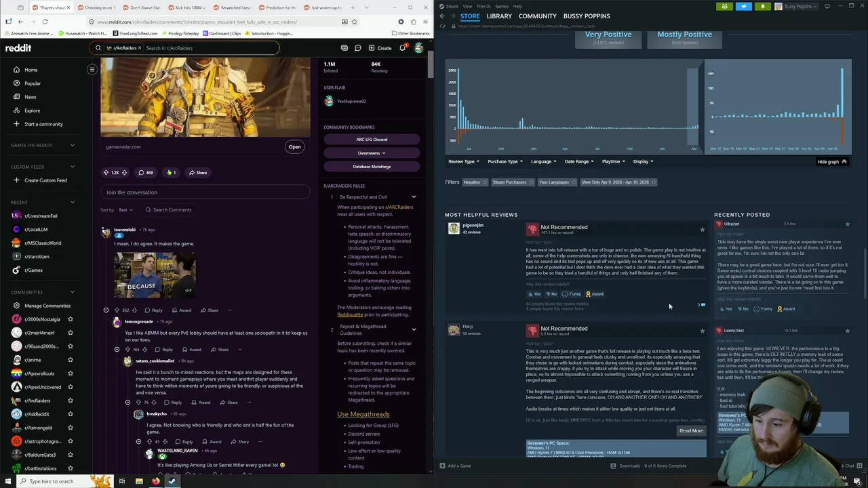Image resolution: width=868 pixels, height=488 pixels.
Task: Bookmark this page with the star icon
Action: (x=355, y=22)
